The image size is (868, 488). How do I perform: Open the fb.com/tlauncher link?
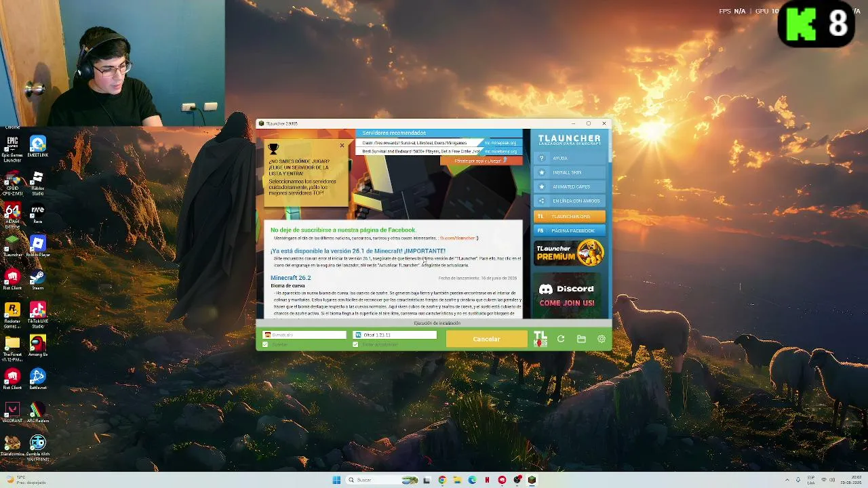[x=458, y=238]
